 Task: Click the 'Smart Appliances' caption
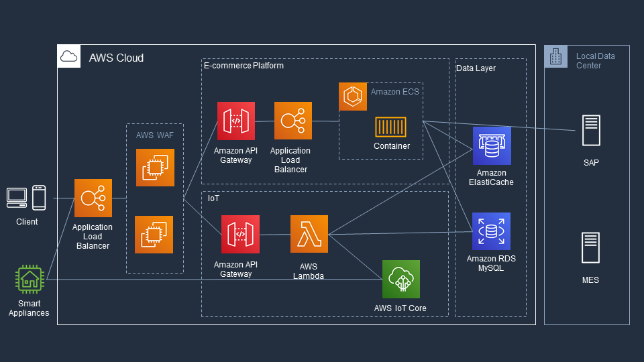tap(29, 308)
